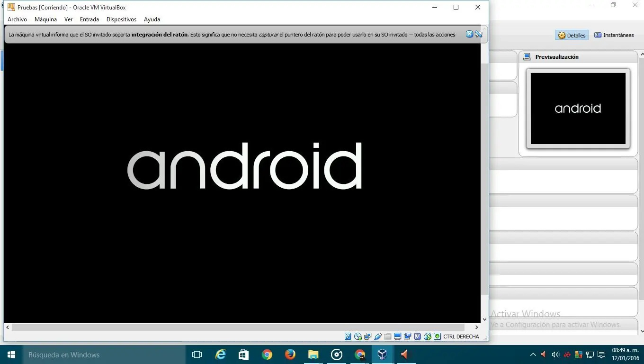Viewport: 644px width, 364px height.
Task: Open the Windows Store from the taskbar
Action: [243, 355]
